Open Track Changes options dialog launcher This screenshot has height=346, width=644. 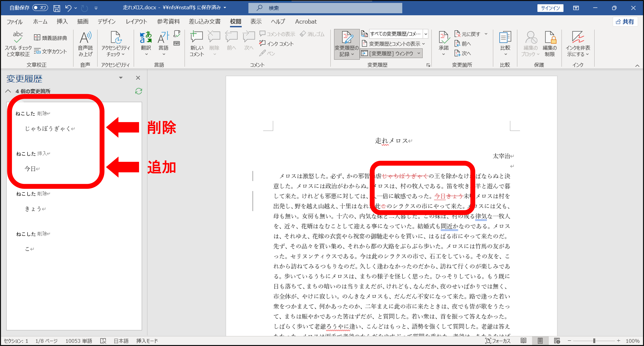[428, 65]
